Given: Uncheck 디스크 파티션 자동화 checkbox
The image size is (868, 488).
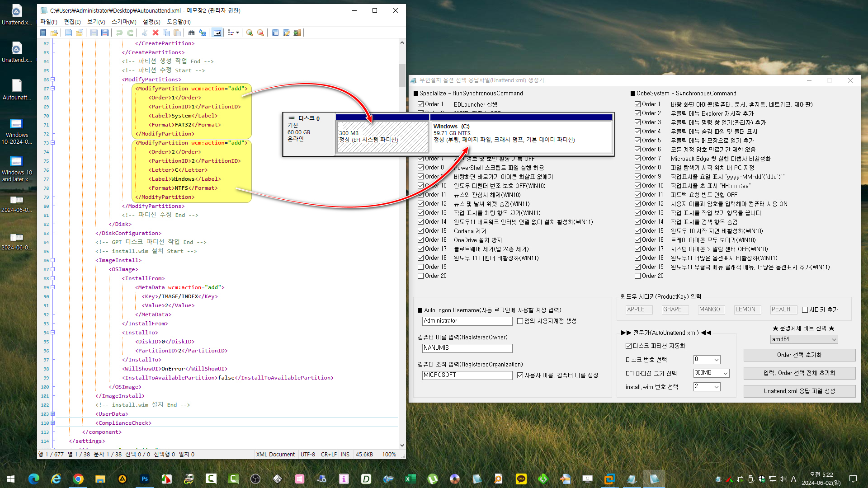Looking at the screenshot, I should (628, 346).
